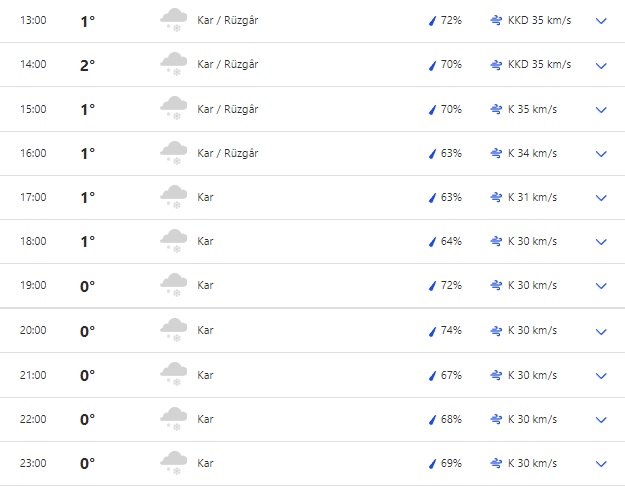Viewport: 625px width, 486px height.
Task: Click the Kar condition text at 19:00
Action: pyautogui.click(x=206, y=286)
